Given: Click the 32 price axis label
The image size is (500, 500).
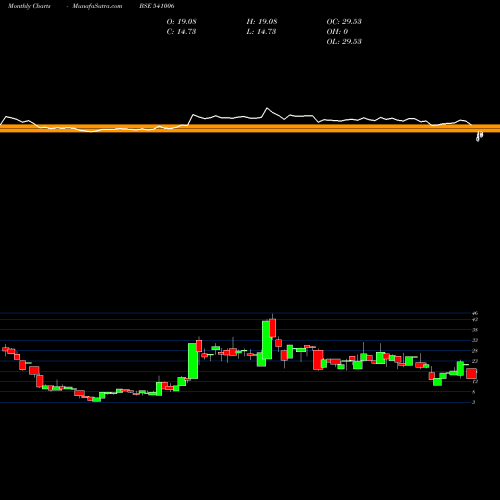Looking at the screenshot, I should pyautogui.click(x=475, y=340).
